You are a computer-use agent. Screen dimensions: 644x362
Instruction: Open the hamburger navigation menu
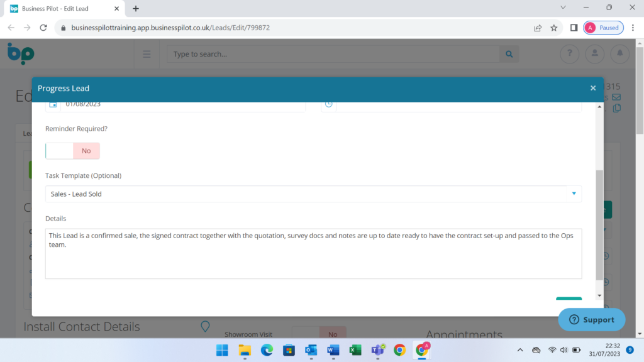pos(147,54)
